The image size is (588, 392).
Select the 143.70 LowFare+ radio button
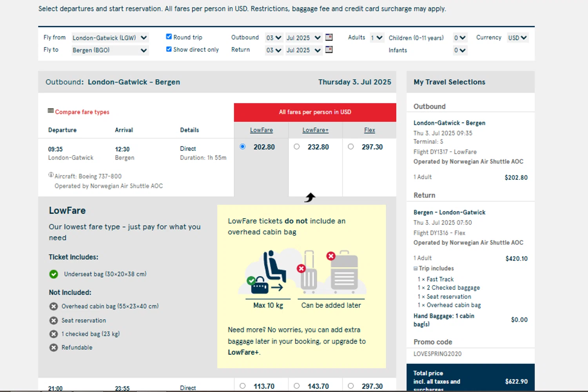(x=297, y=386)
